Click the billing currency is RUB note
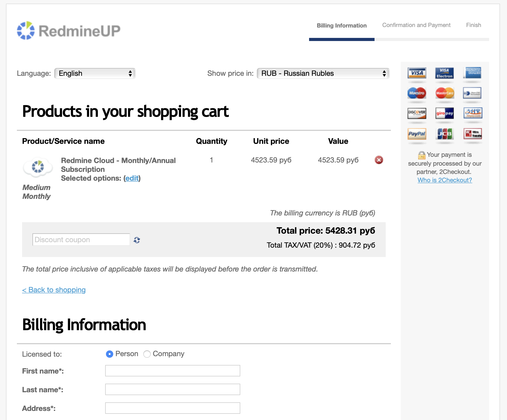507x420 pixels. click(323, 213)
